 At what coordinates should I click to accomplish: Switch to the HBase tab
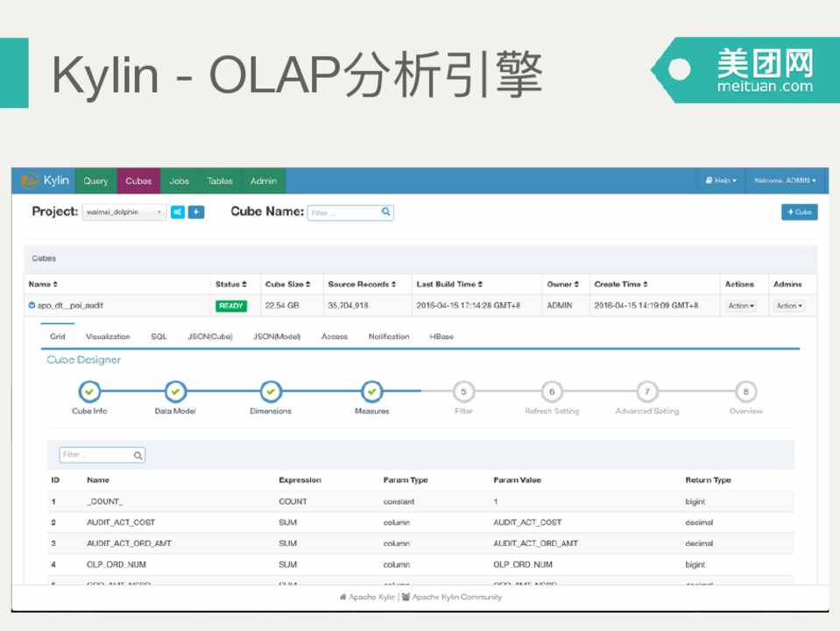[441, 337]
